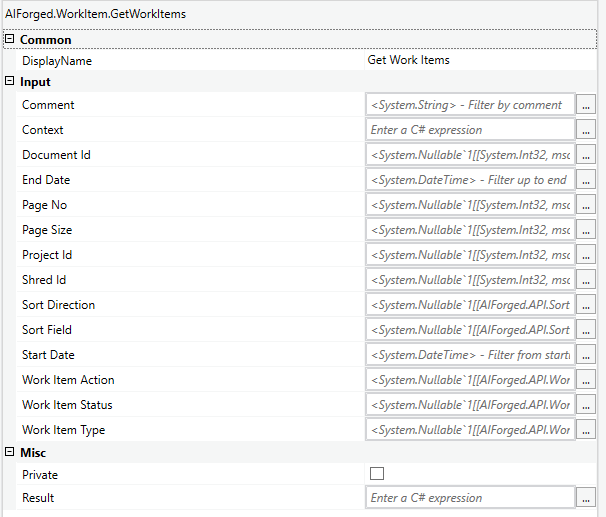606x517 pixels.
Task: Open expression editor for Start Date
Action: point(586,354)
